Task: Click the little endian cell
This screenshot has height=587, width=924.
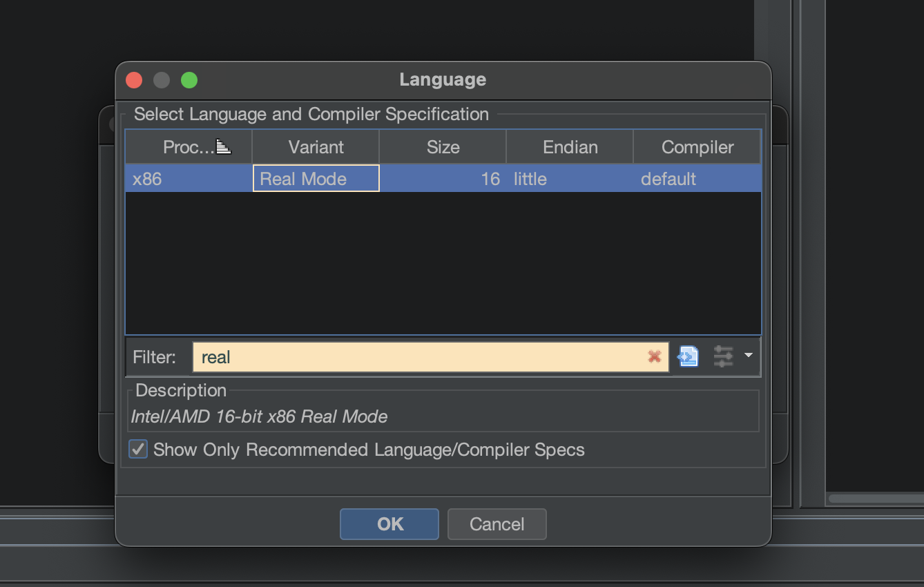Action: tap(570, 179)
